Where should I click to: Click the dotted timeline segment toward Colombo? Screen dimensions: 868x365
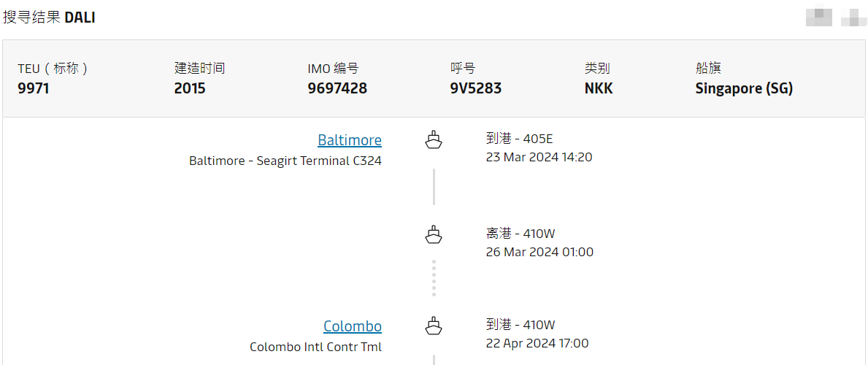(434, 278)
